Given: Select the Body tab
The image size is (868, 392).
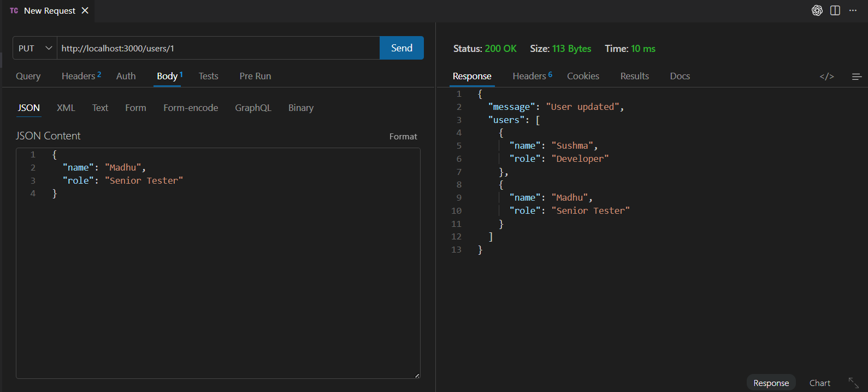Looking at the screenshot, I should [x=169, y=76].
